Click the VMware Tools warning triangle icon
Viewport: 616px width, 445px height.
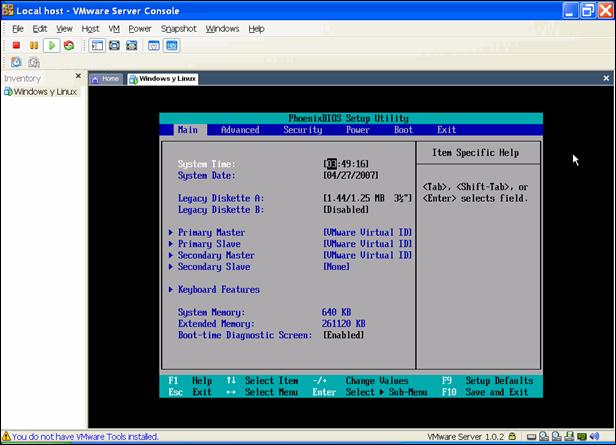coord(6,436)
